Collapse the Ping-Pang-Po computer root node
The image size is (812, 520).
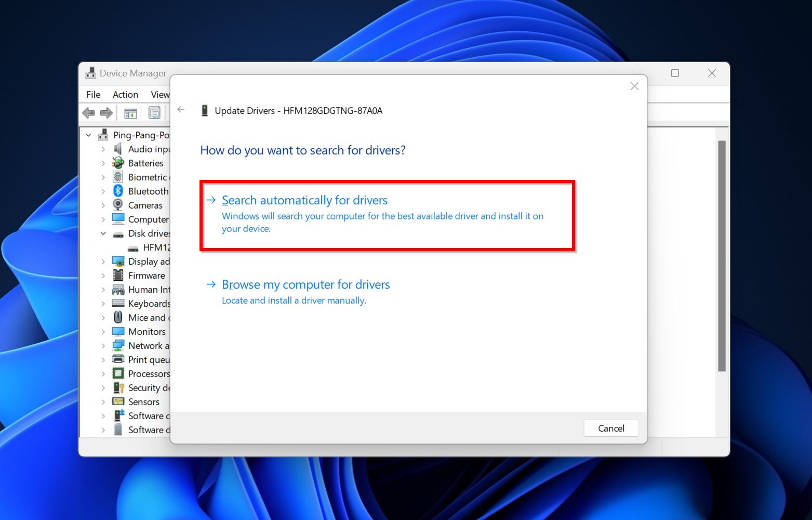(x=88, y=135)
